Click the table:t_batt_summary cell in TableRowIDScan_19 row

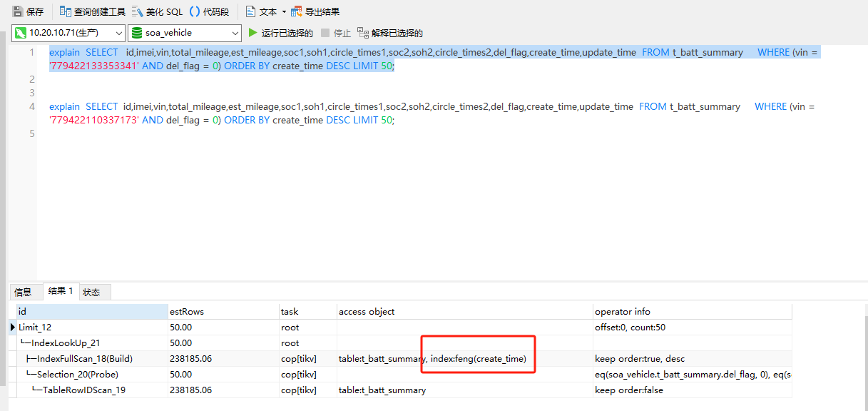tap(465, 390)
